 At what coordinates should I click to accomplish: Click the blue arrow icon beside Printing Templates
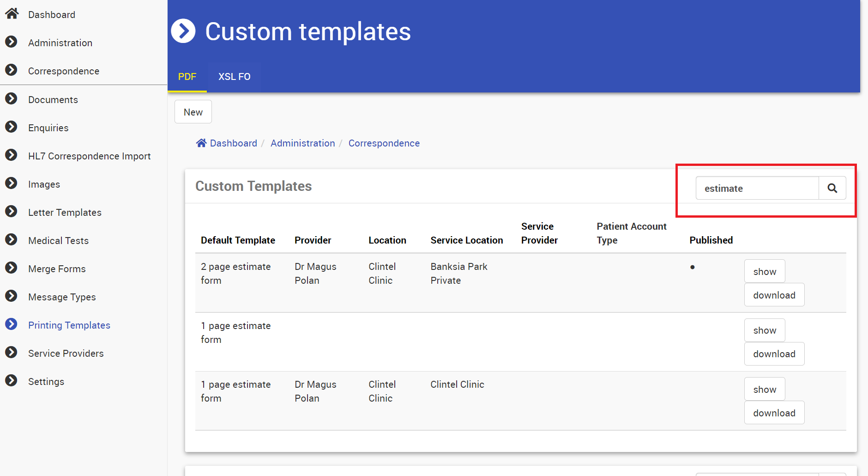(x=11, y=324)
